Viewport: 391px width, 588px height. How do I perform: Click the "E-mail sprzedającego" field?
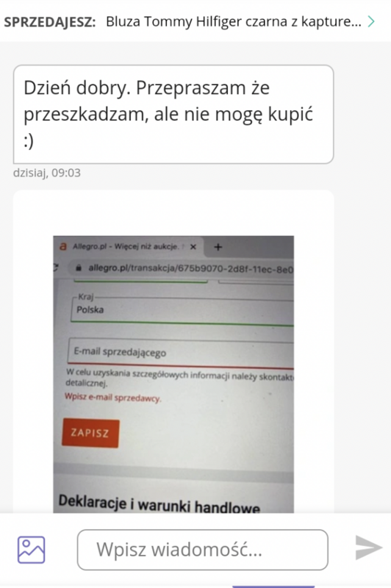(x=181, y=353)
